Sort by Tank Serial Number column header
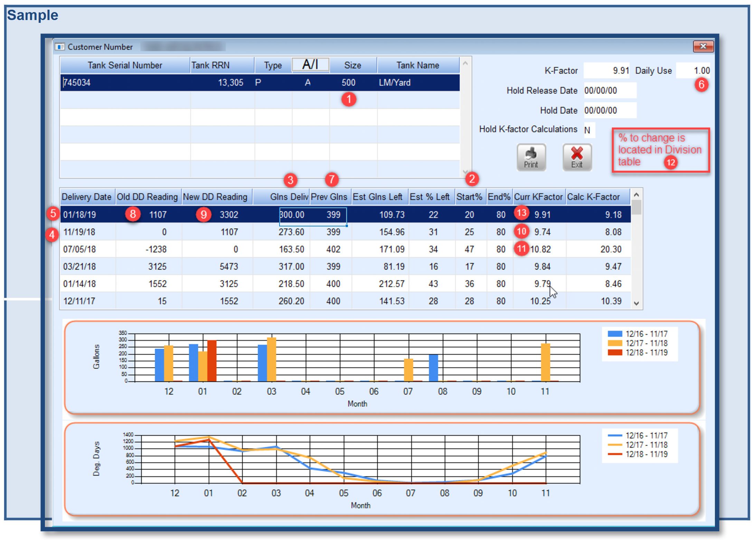 tap(125, 65)
